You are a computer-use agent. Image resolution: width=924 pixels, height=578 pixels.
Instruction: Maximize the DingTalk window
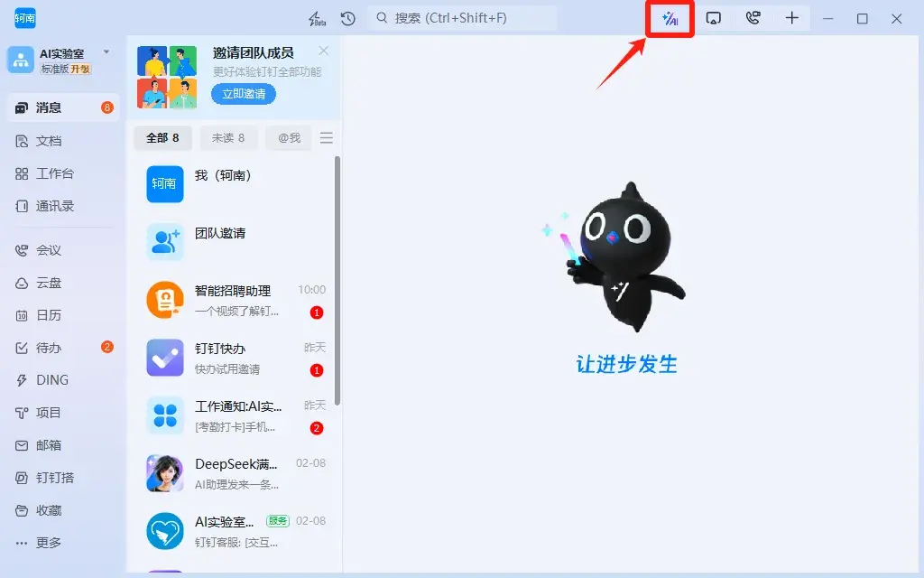(862, 19)
